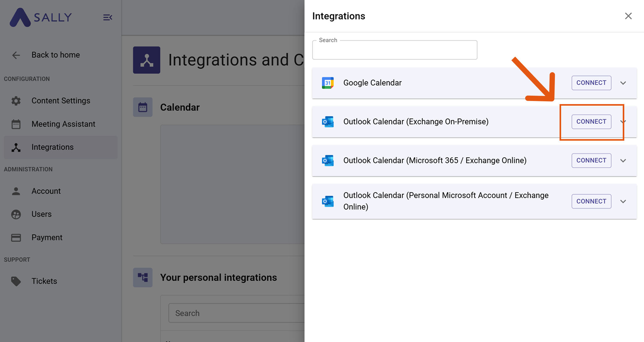
Task: Connect Outlook Calendar (Exchange On-Premise)
Action: (x=591, y=122)
